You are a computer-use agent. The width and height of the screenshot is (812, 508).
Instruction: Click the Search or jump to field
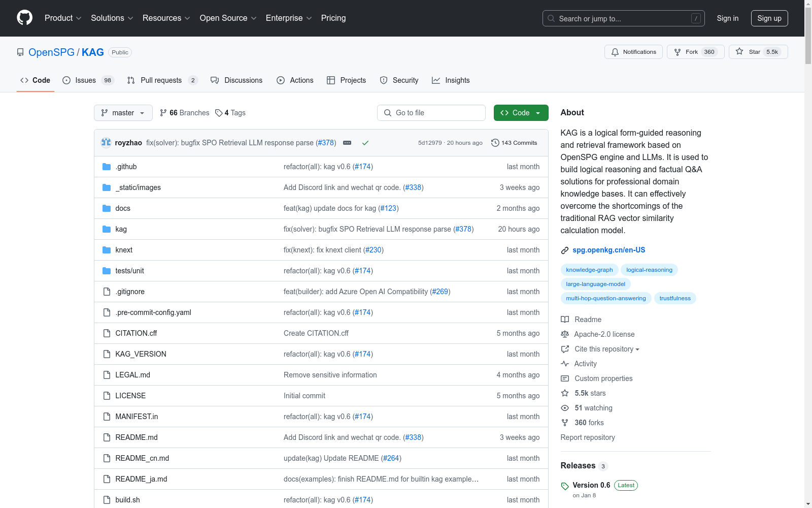(624, 18)
